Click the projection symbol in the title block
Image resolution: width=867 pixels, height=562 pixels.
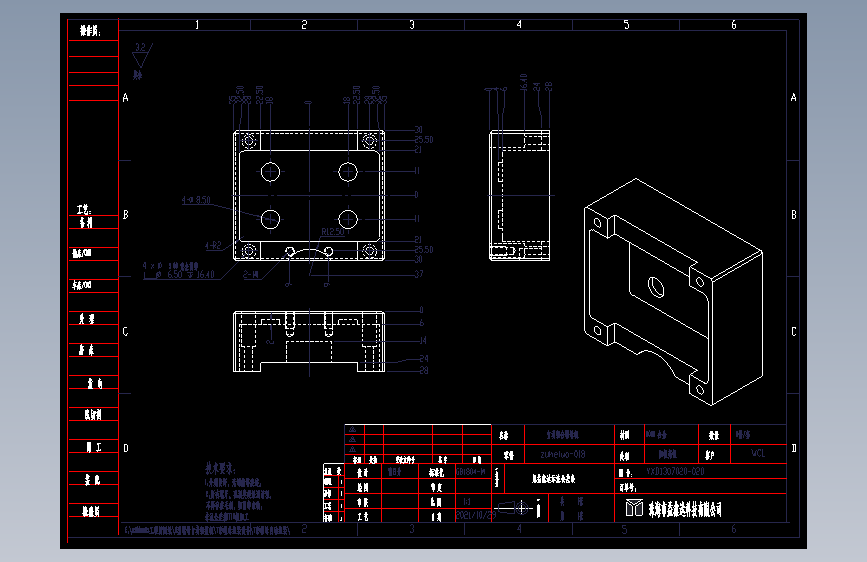[x=514, y=507]
